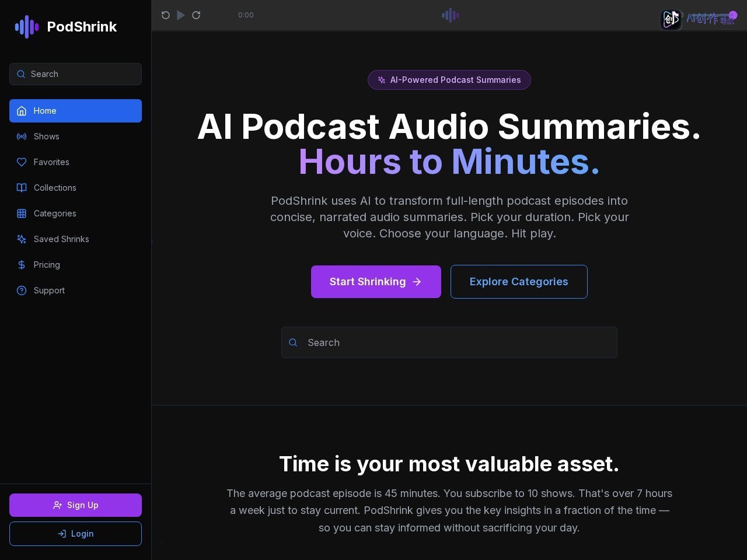
Task: Rewind using the player's back icon
Action: click(166, 15)
